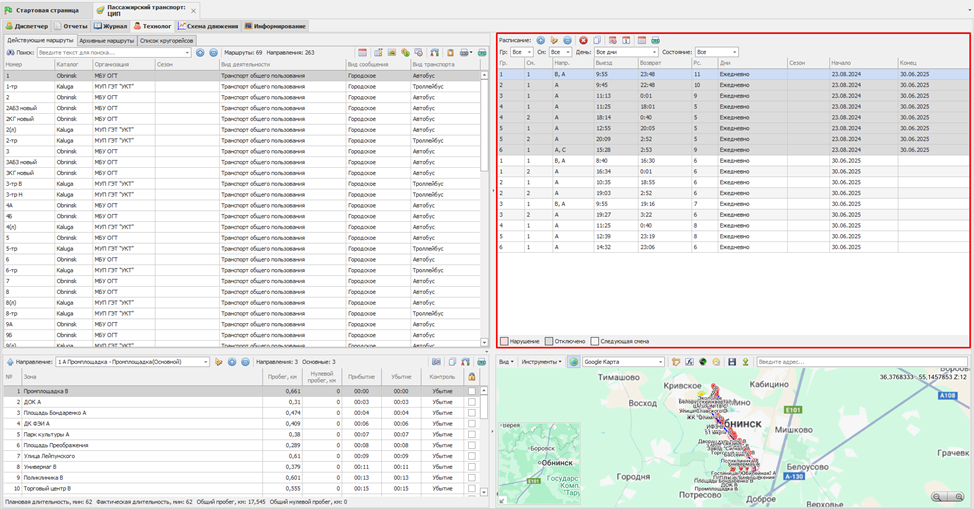Remove a route with the blue minus icon beside search

pyautogui.click(x=213, y=53)
